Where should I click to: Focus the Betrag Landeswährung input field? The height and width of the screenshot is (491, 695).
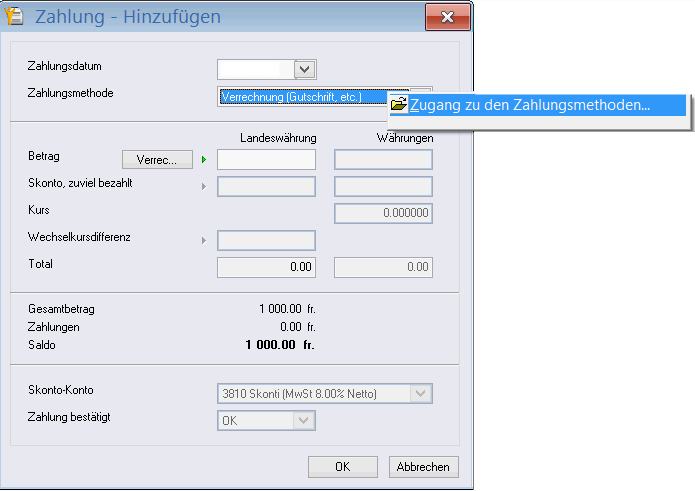click(x=266, y=160)
